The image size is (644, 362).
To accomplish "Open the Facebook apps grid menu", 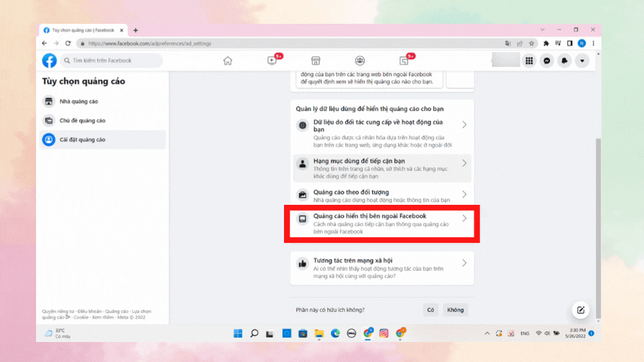I will [529, 61].
